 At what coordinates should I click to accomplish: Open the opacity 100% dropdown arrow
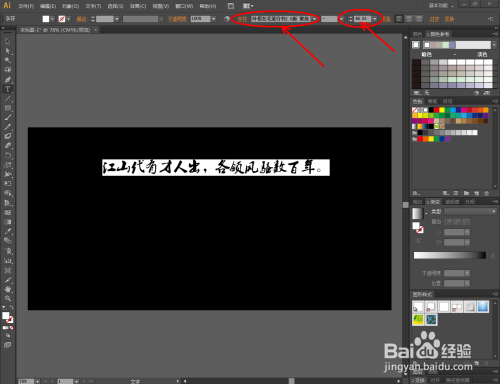pos(214,19)
